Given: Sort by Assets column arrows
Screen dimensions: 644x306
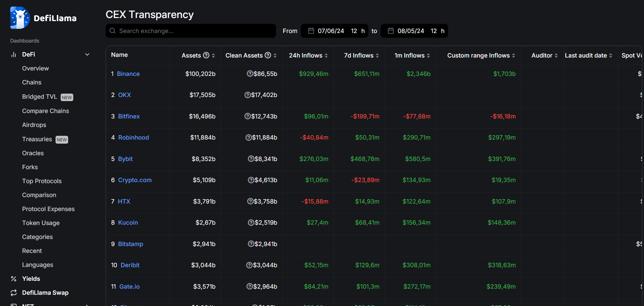Looking at the screenshot, I should [213, 55].
